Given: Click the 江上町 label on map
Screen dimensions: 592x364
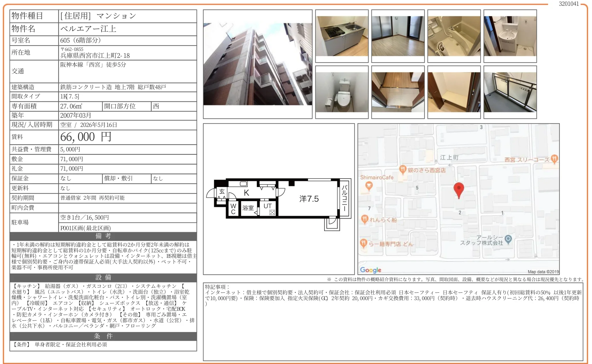Looking at the screenshot, I should (449, 157).
